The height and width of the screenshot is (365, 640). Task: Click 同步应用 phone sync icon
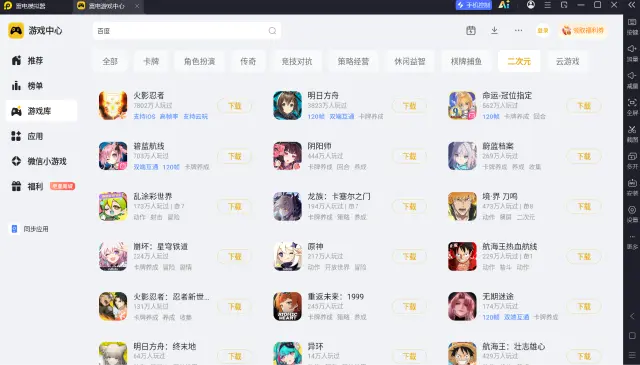point(14,229)
